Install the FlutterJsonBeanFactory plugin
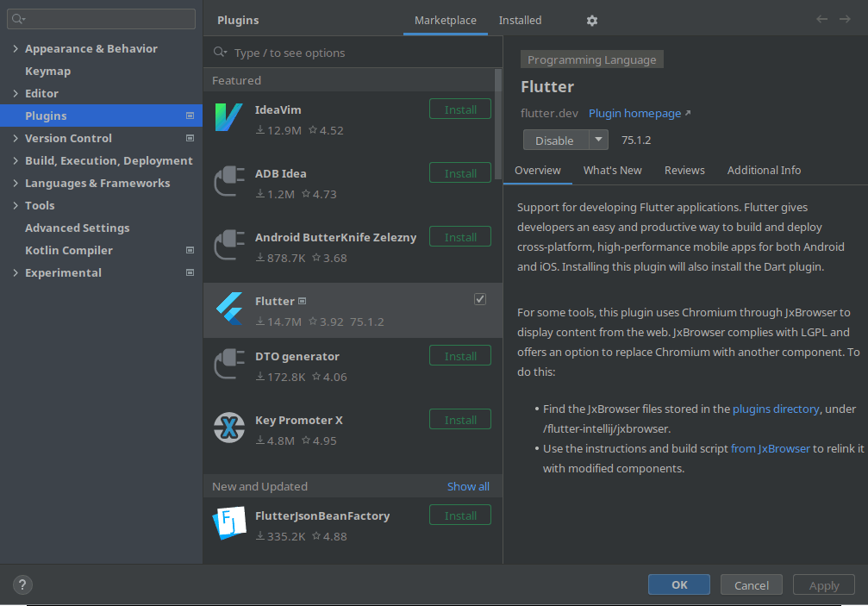The height and width of the screenshot is (606, 868). coord(460,515)
